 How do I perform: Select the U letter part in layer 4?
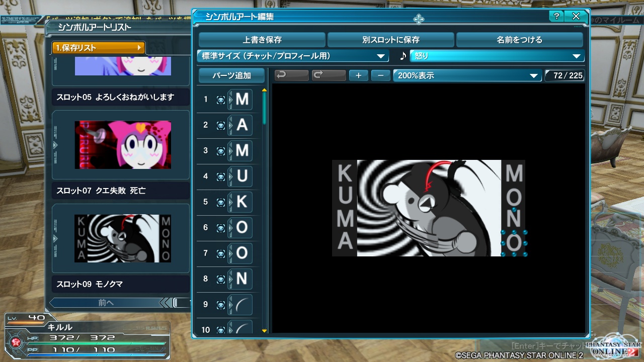(x=242, y=176)
